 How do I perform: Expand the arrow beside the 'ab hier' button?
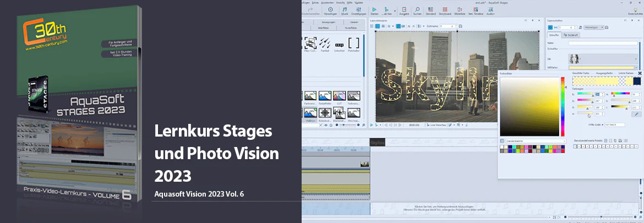(x=395, y=10)
